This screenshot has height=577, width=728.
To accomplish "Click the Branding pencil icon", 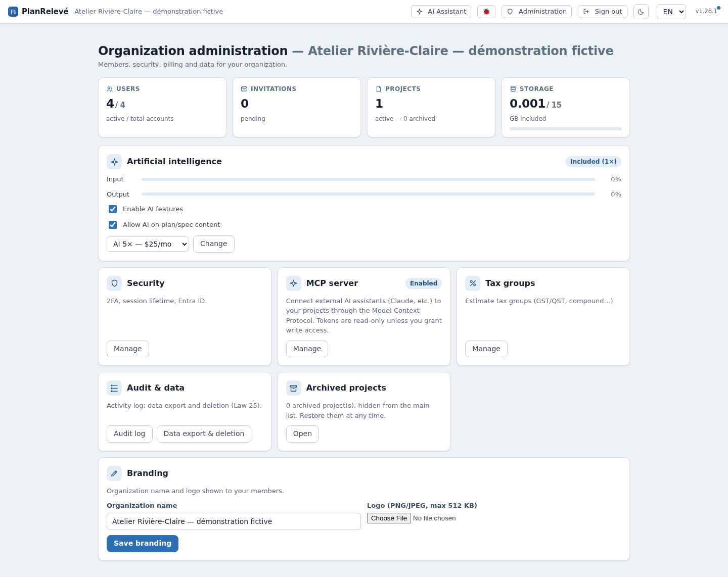I will click(x=114, y=473).
